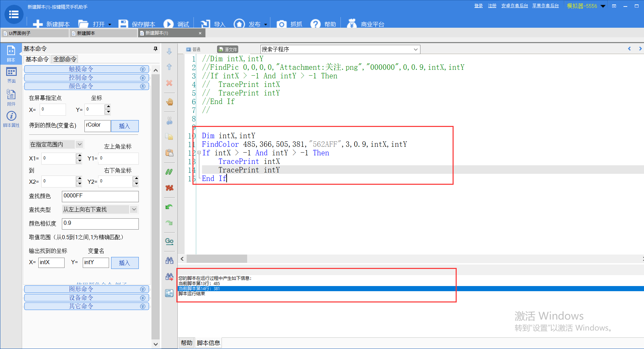
Task: Open the main hamburger menu
Action: coord(14,14)
